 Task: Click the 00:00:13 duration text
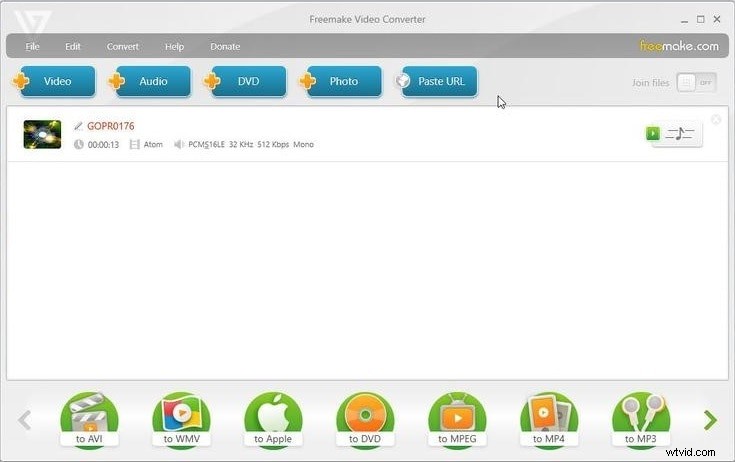pos(103,145)
